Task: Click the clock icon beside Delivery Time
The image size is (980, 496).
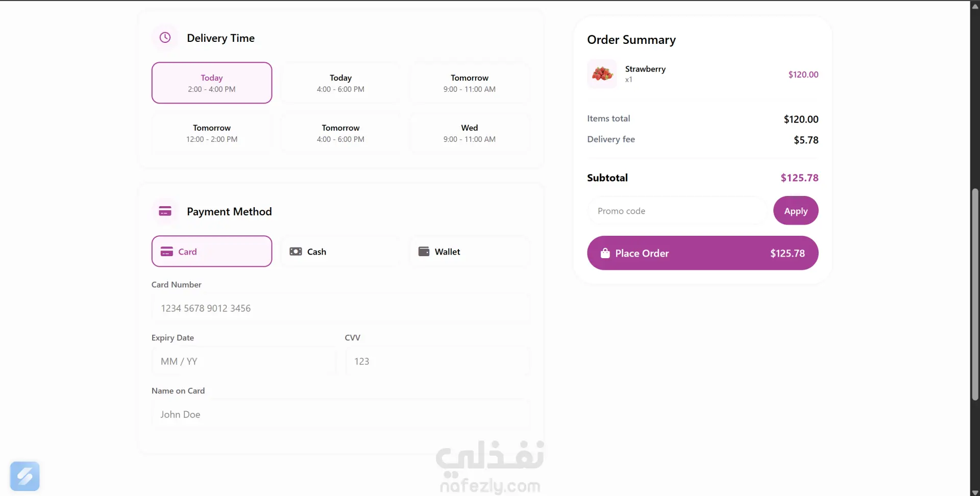Action: pos(165,38)
